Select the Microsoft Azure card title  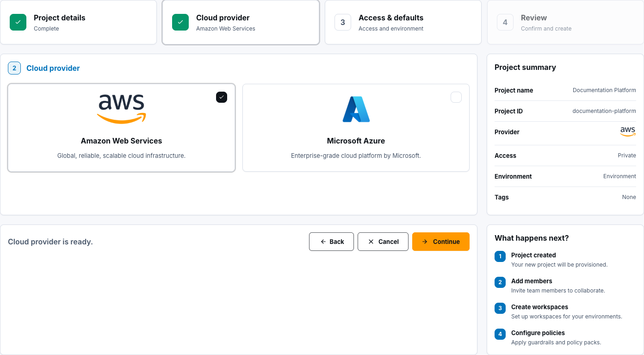356,141
